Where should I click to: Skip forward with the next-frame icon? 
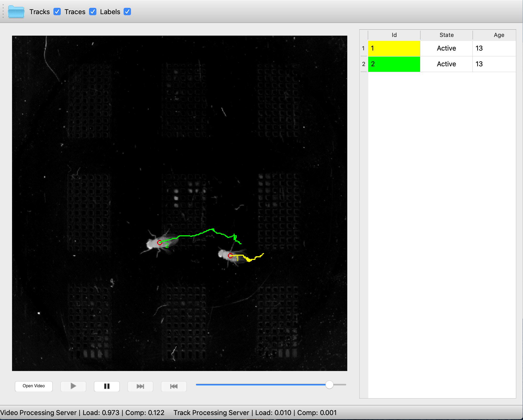140,386
